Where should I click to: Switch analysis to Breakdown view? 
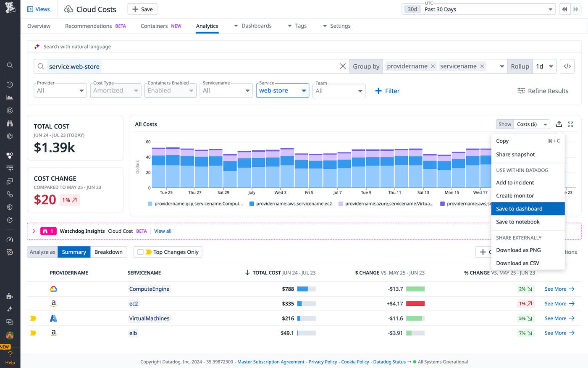point(108,252)
